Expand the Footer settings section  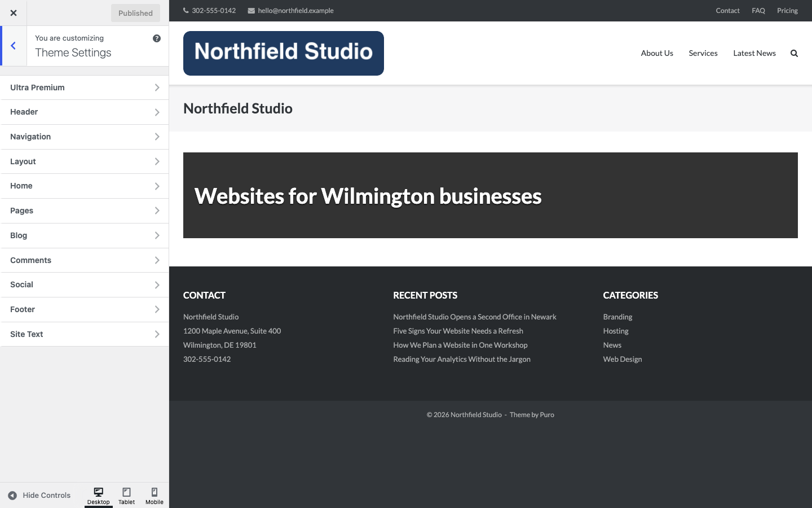(x=85, y=309)
